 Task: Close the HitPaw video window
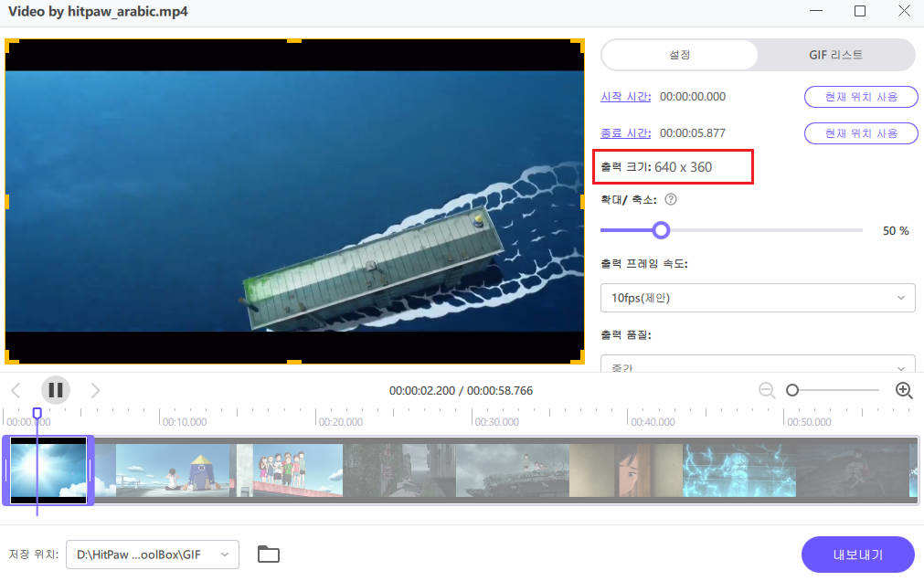pyautogui.click(x=904, y=11)
